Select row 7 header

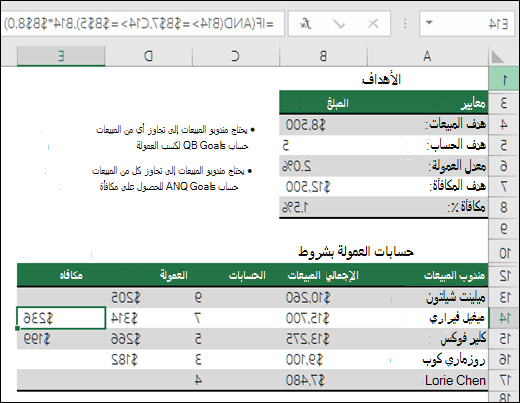coord(503,186)
